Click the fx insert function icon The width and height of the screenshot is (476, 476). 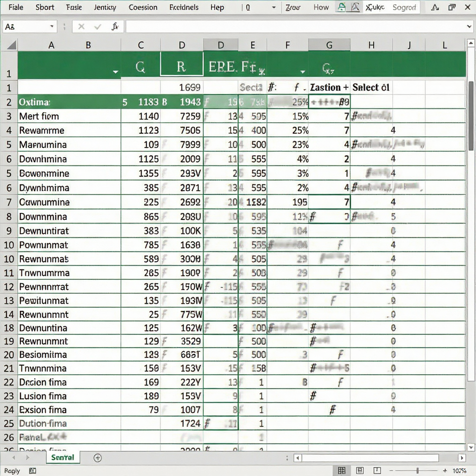coord(115,26)
